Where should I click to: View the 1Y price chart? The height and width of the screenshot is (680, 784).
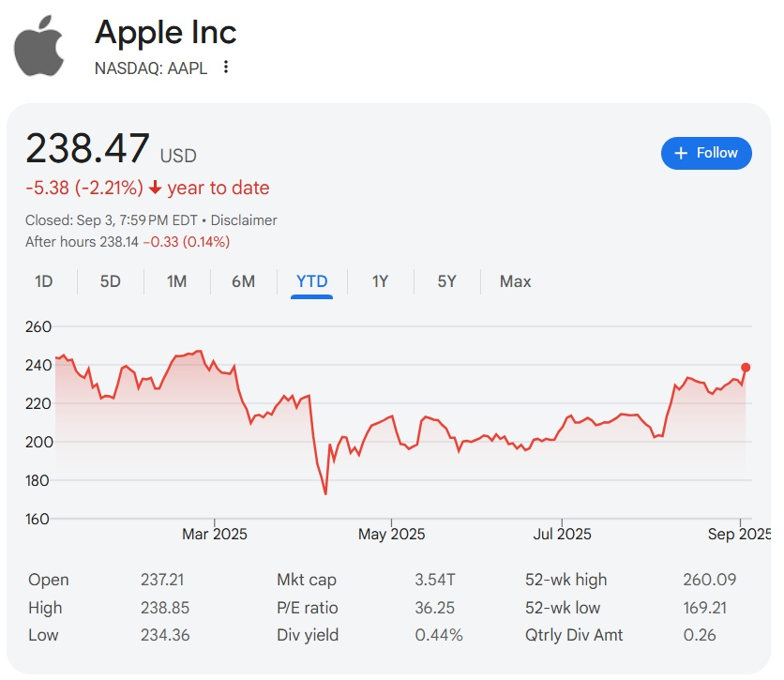click(x=380, y=281)
